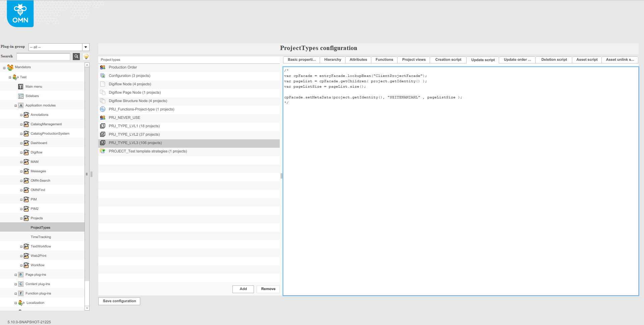Image resolution: width=644 pixels, height=325 pixels.
Task: Click the folder icon of PROJECT_Test template strategies
Action: pyautogui.click(x=103, y=151)
